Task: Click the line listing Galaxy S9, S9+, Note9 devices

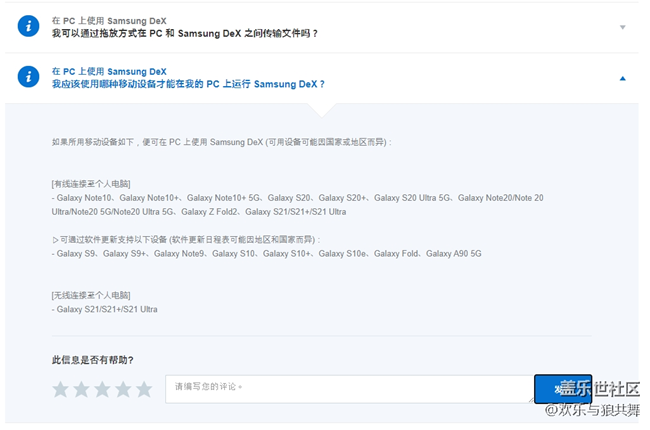Action: click(267, 253)
